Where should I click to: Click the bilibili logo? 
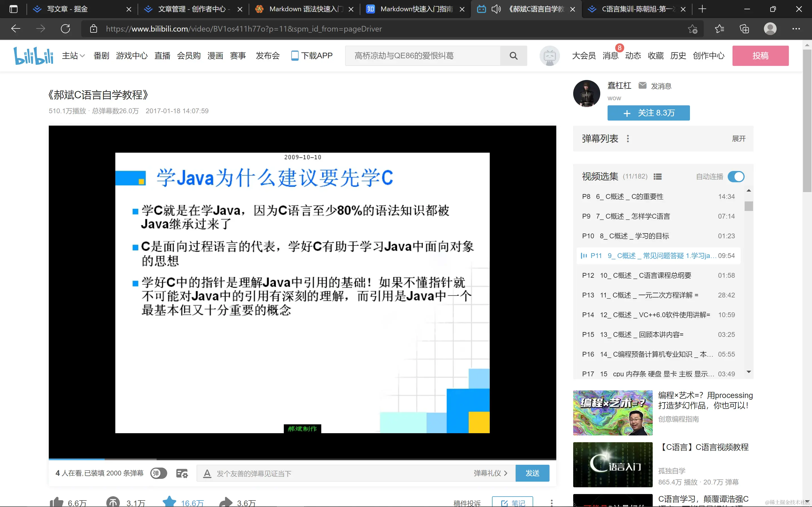click(33, 56)
